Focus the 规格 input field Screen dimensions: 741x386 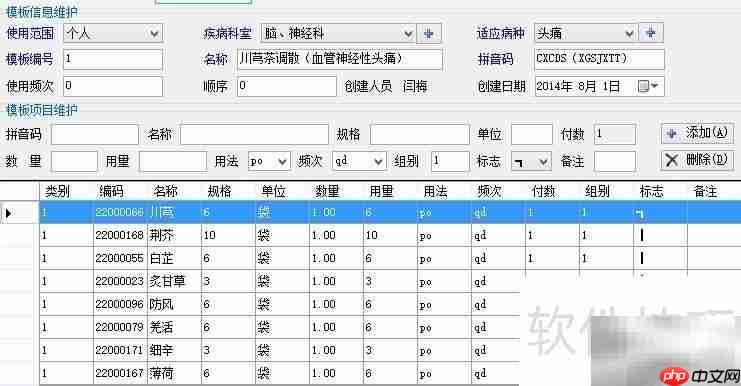[420, 135]
